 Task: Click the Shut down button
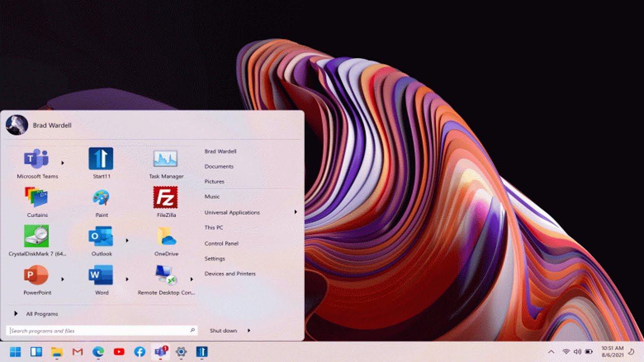[x=223, y=330]
